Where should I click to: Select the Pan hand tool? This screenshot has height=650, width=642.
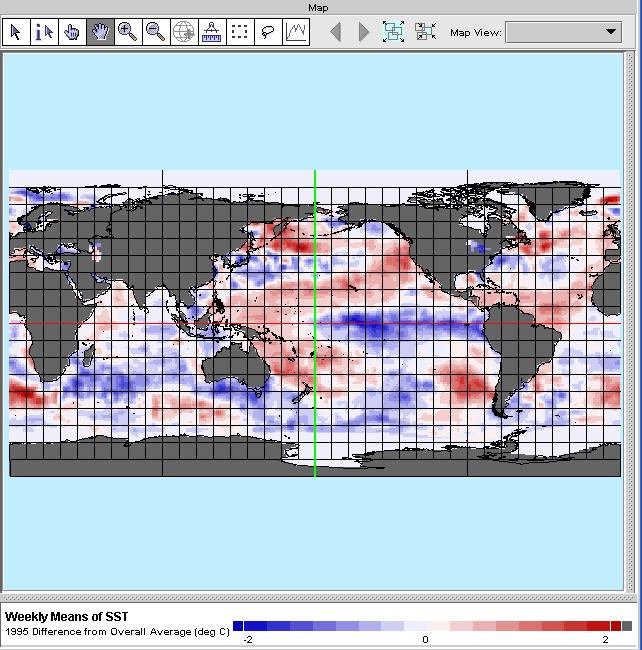coord(100,32)
